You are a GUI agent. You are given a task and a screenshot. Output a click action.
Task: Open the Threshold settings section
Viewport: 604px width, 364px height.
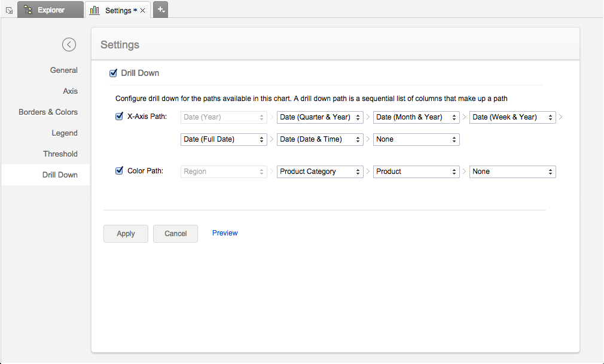click(60, 154)
